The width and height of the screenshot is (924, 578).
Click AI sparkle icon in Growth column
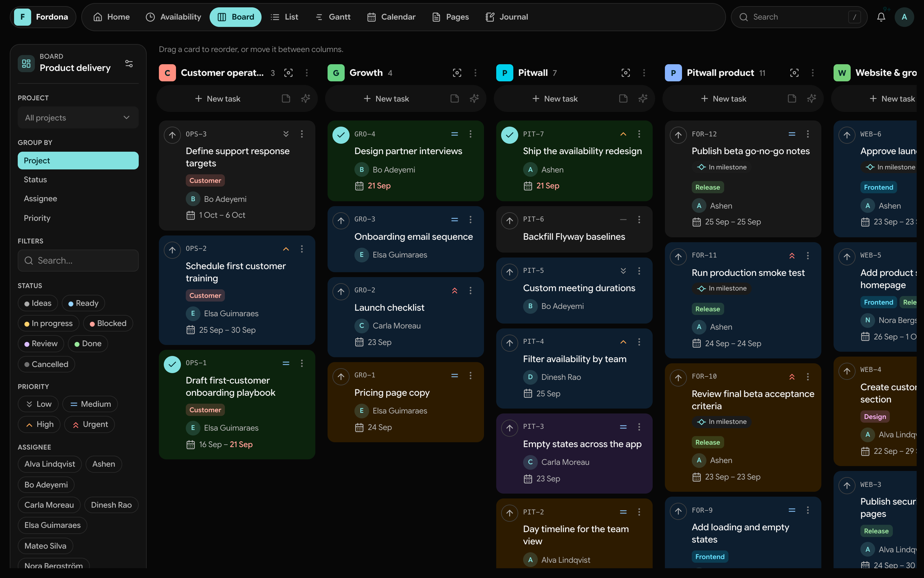[x=474, y=98]
